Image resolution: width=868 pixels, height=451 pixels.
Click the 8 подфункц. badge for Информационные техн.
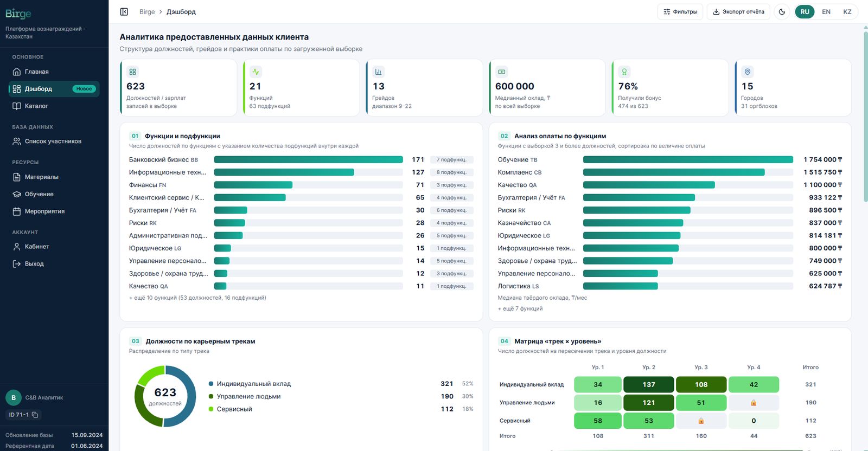coord(451,172)
